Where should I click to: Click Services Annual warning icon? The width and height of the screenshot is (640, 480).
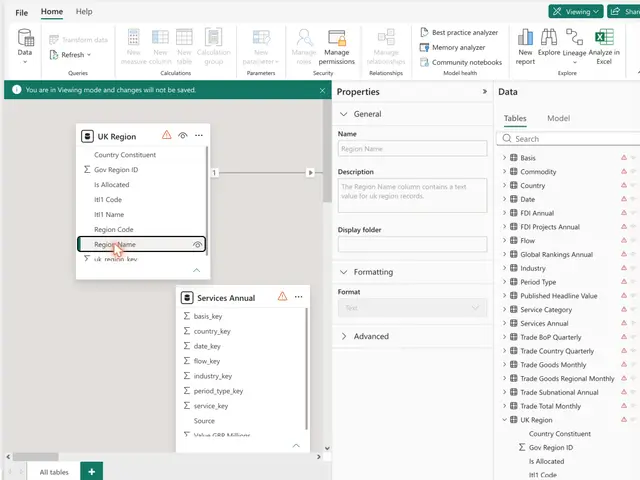[x=282, y=296]
